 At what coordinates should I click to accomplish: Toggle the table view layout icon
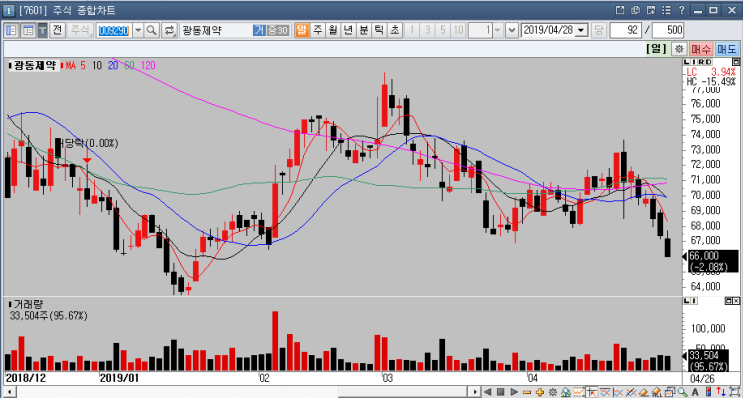[x=28, y=31]
